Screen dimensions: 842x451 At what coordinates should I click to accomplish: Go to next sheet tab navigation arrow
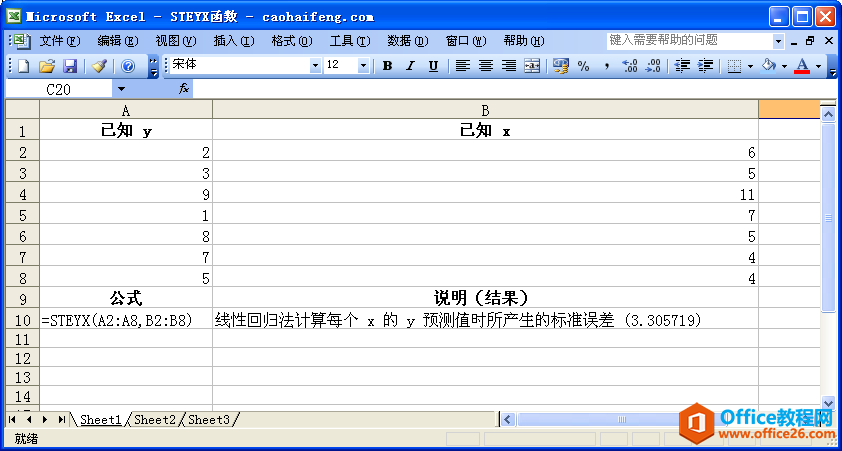pos(45,419)
